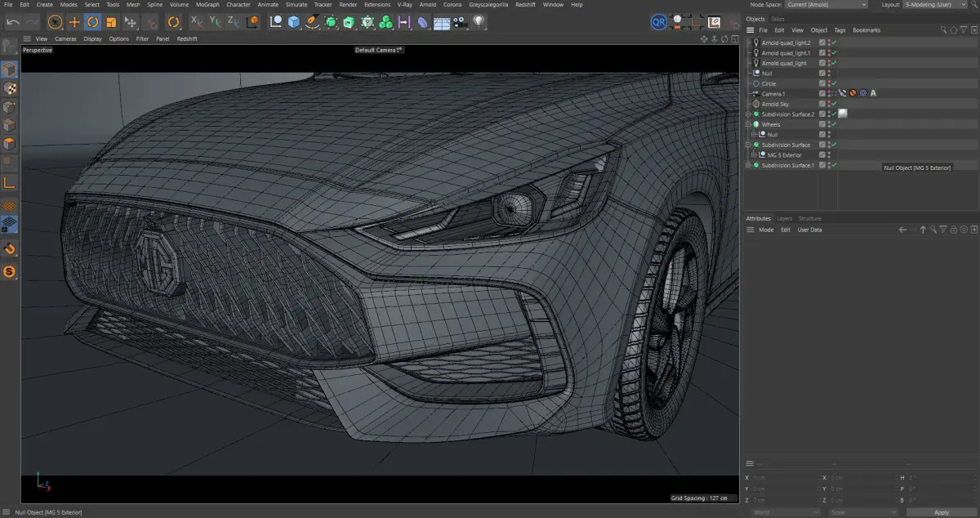
Task: Click the Light object bulb icon
Action: point(479,22)
